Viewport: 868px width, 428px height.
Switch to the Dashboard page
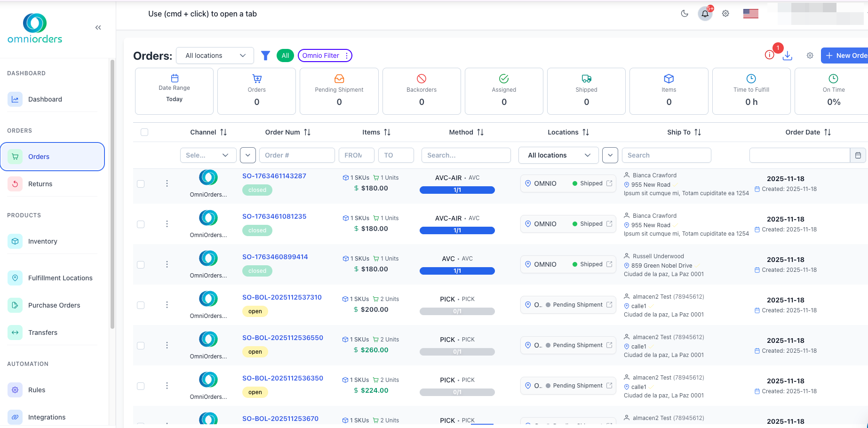pyautogui.click(x=45, y=99)
